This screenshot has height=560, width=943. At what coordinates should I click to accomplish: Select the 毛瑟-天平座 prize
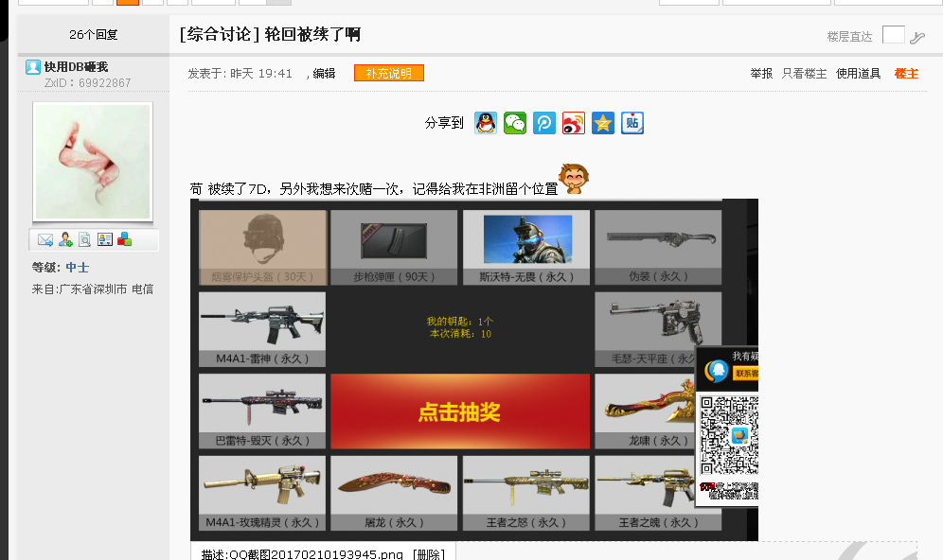658,329
